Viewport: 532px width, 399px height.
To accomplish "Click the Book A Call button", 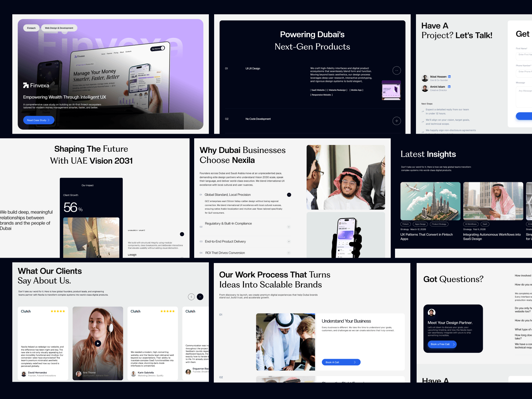I will coord(341,362).
